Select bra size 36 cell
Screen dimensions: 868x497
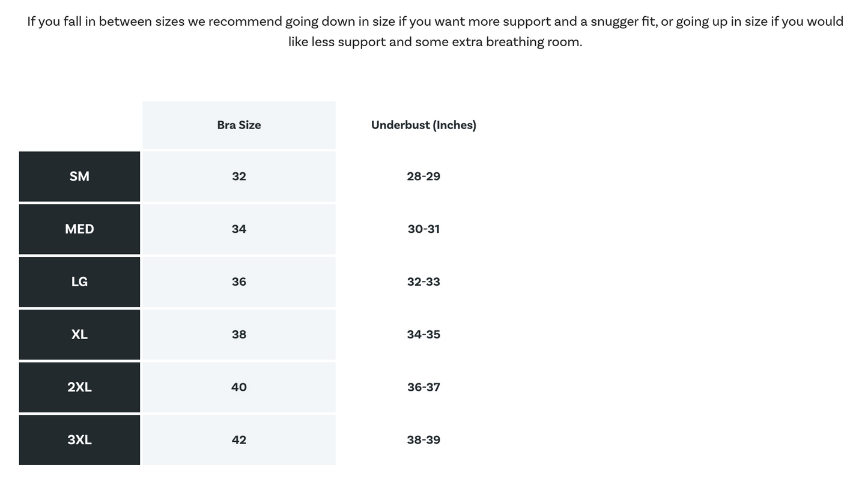click(239, 282)
